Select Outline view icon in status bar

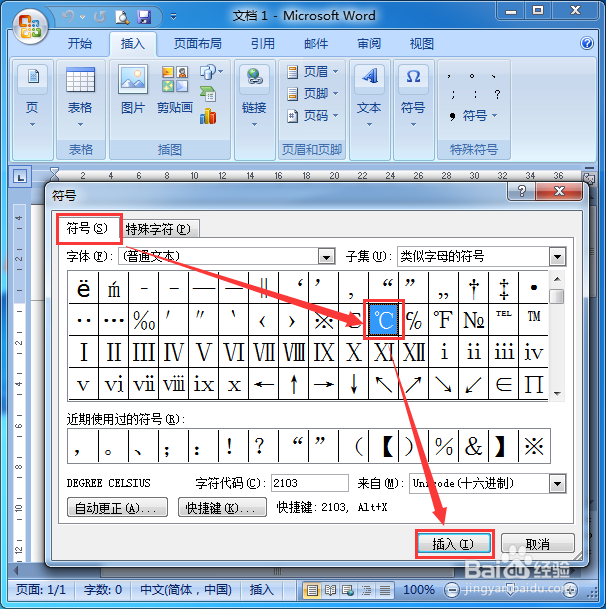pos(366,590)
